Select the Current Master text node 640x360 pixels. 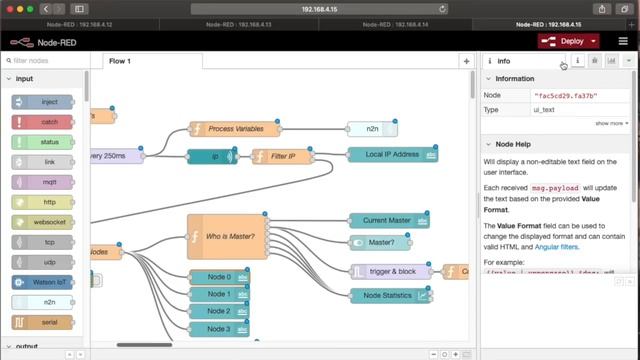tap(389, 220)
